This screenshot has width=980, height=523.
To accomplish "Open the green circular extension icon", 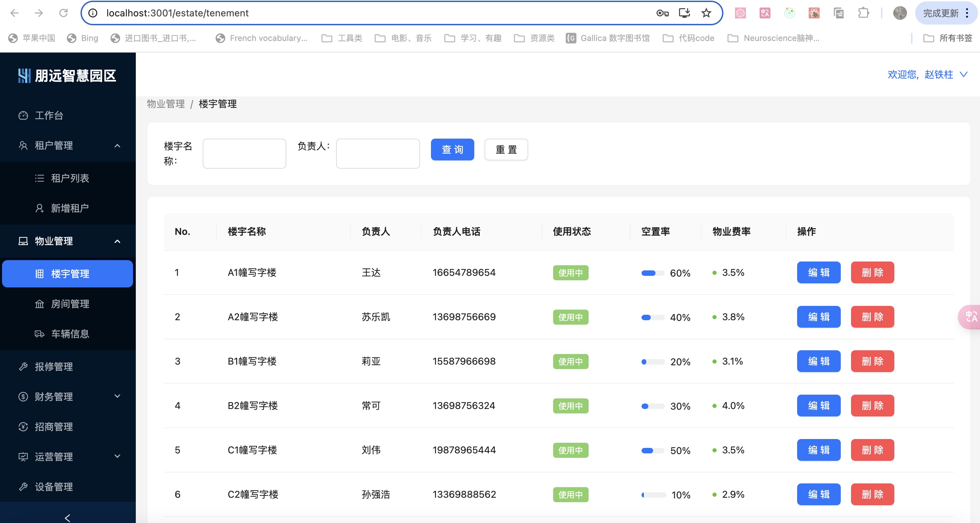I will click(x=789, y=13).
